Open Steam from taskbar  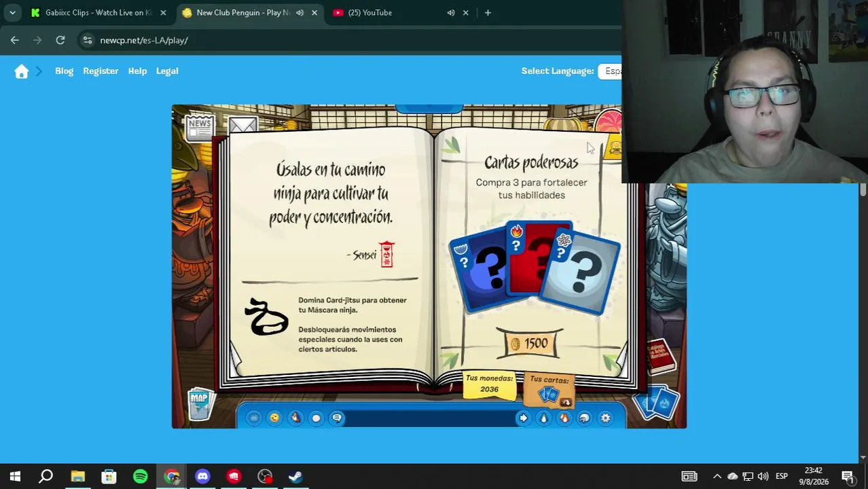(x=295, y=476)
